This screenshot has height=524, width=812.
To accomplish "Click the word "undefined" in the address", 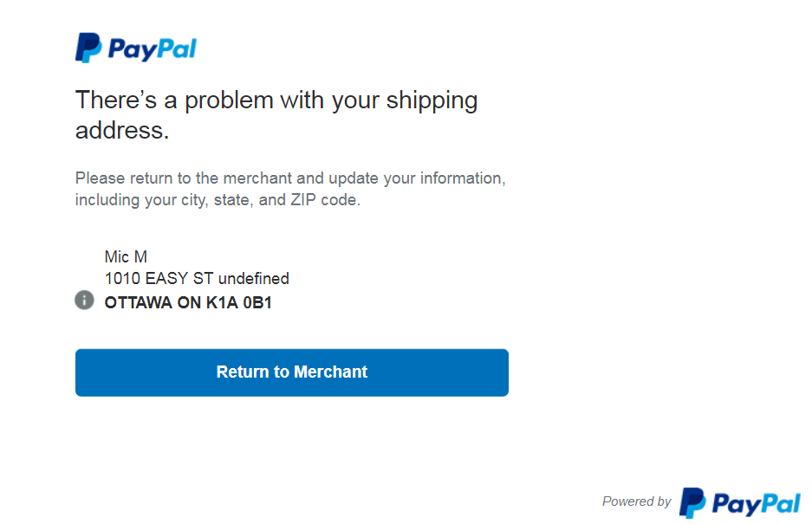I will [x=254, y=279].
